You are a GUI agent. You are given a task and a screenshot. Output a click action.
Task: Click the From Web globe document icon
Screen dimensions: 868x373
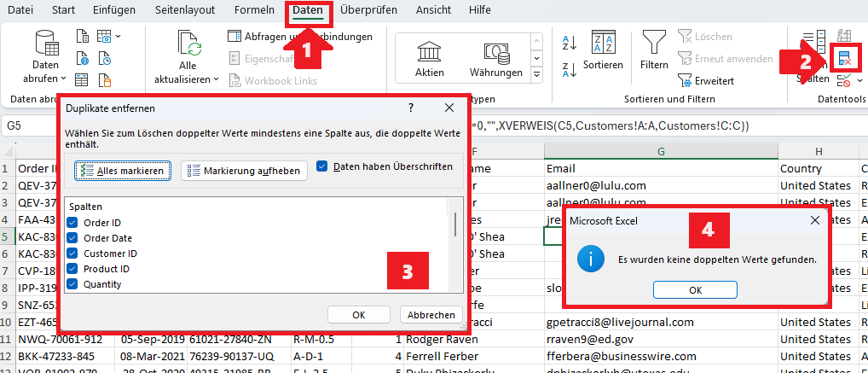tap(82, 58)
